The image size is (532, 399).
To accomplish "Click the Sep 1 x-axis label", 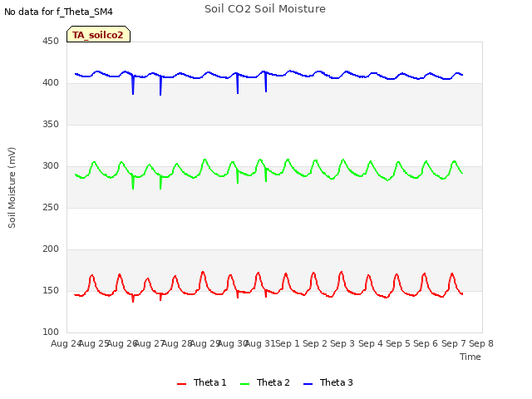I will click(288, 343).
